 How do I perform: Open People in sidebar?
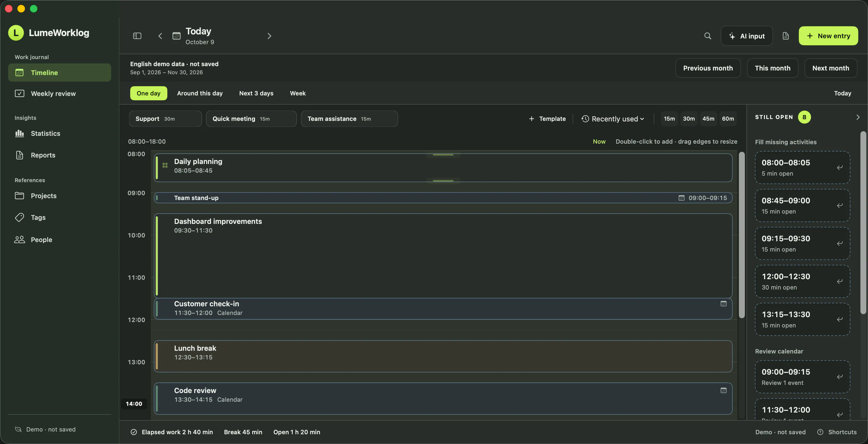pyautogui.click(x=60, y=239)
